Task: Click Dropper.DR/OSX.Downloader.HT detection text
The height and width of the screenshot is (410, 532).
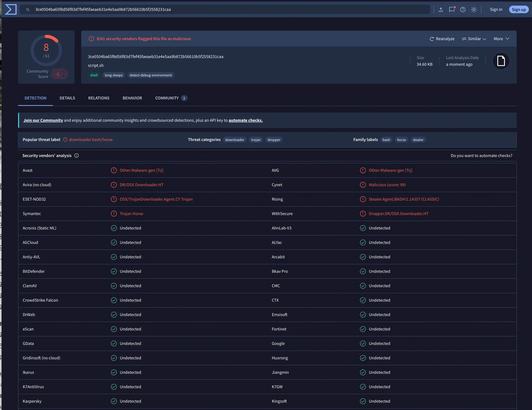Action: pos(398,214)
